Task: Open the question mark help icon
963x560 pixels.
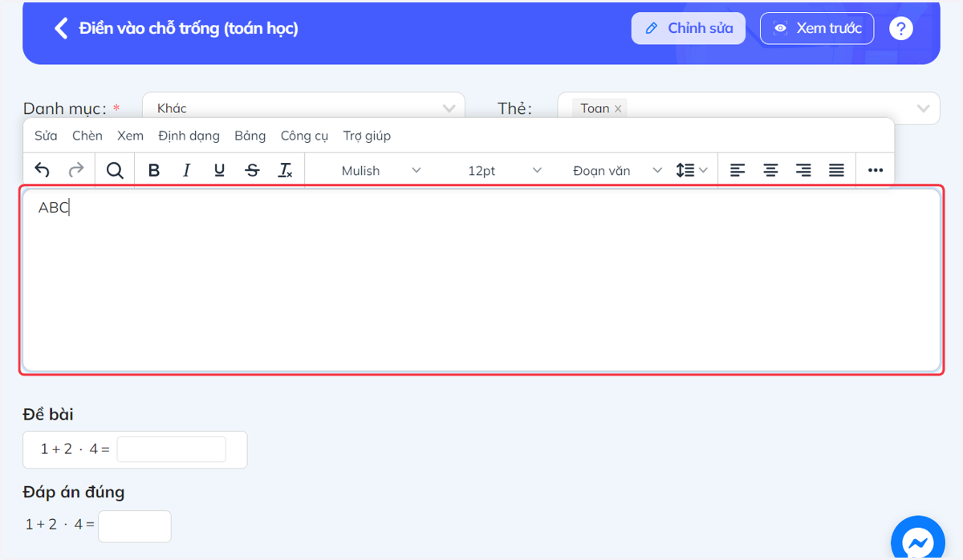Action: click(901, 29)
